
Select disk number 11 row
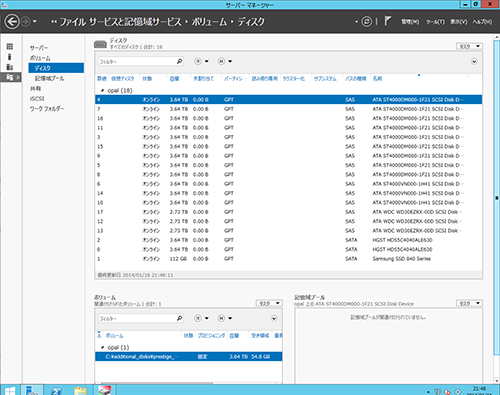pos(289,128)
